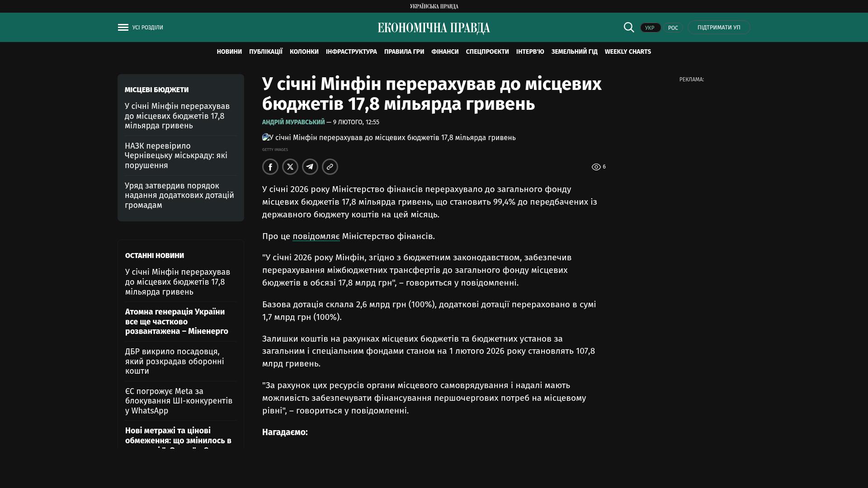
Task: Share article on X (Twitter)
Action: (x=290, y=167)
